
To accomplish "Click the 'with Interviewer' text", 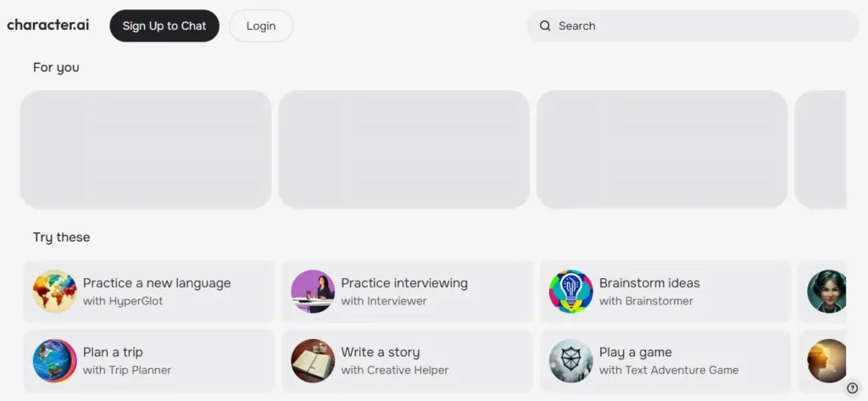I will click(x=384, y=301).
